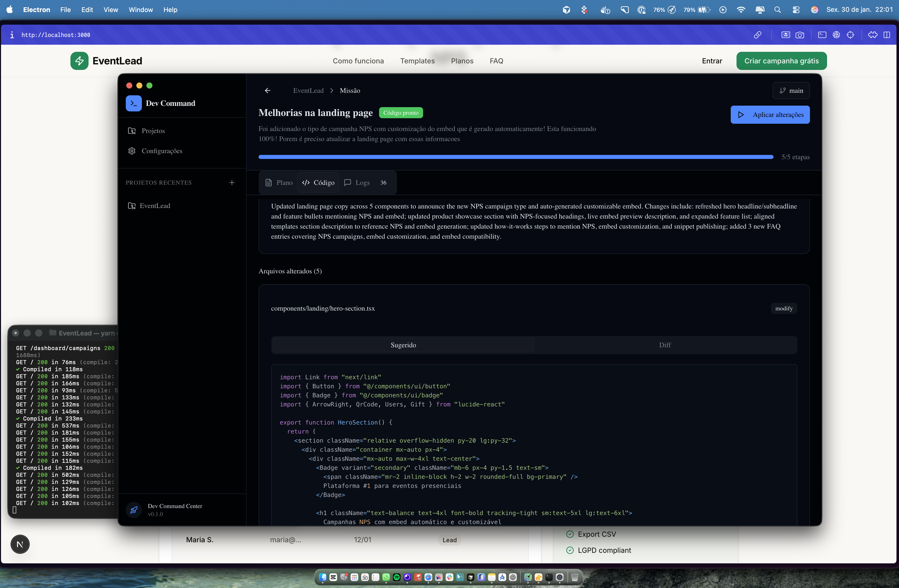Open the split view icon in the toolbar

(x=887, y=35)
